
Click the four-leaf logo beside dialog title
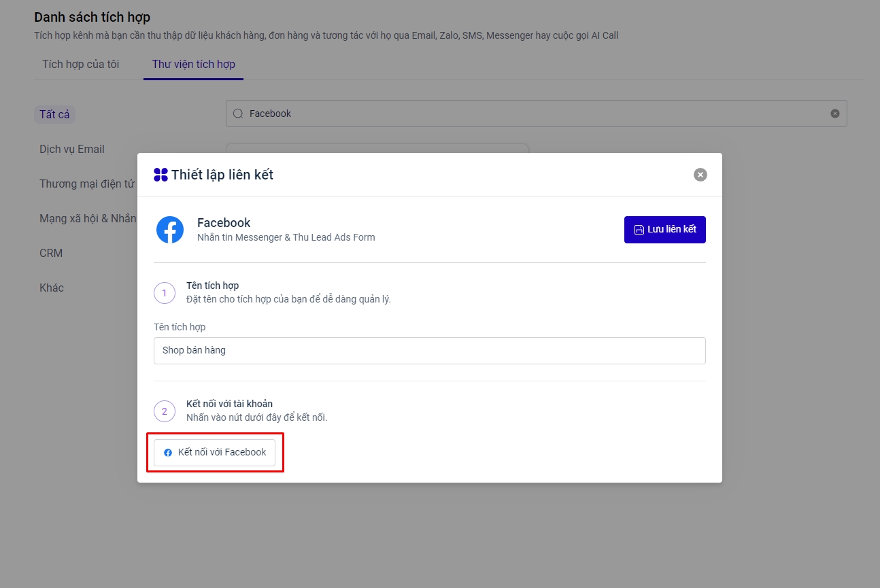tap(160, 175)
